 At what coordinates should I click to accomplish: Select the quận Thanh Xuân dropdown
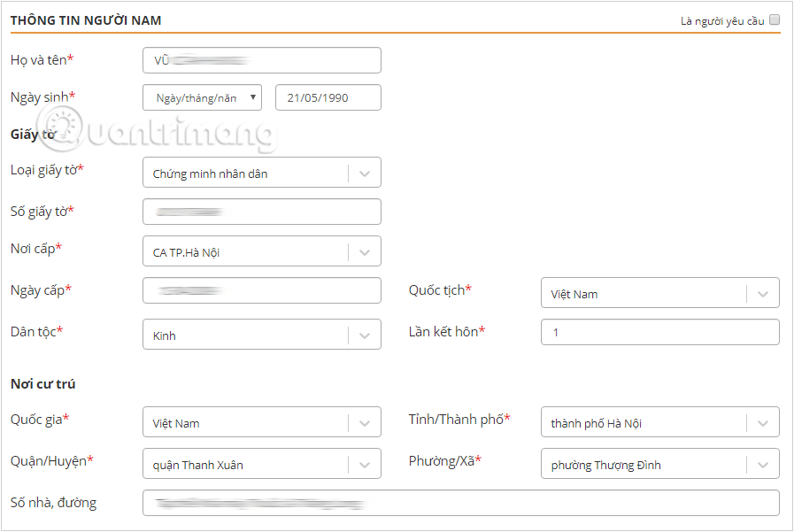coord(248,463)
